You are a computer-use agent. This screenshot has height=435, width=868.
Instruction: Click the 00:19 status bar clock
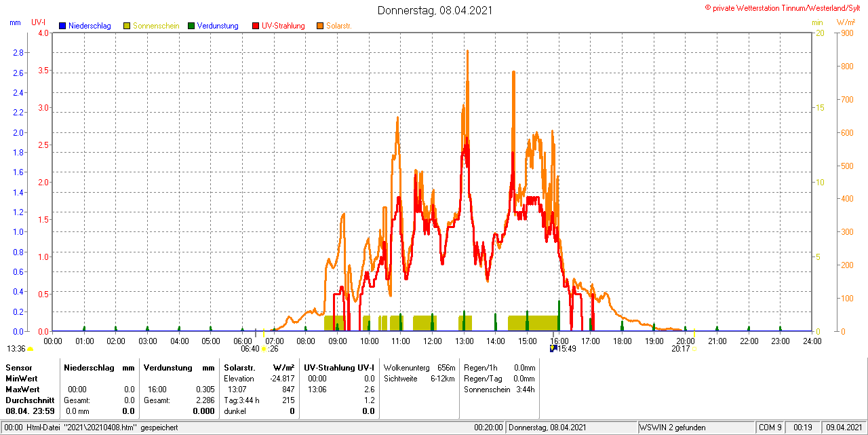click(803, 428)
